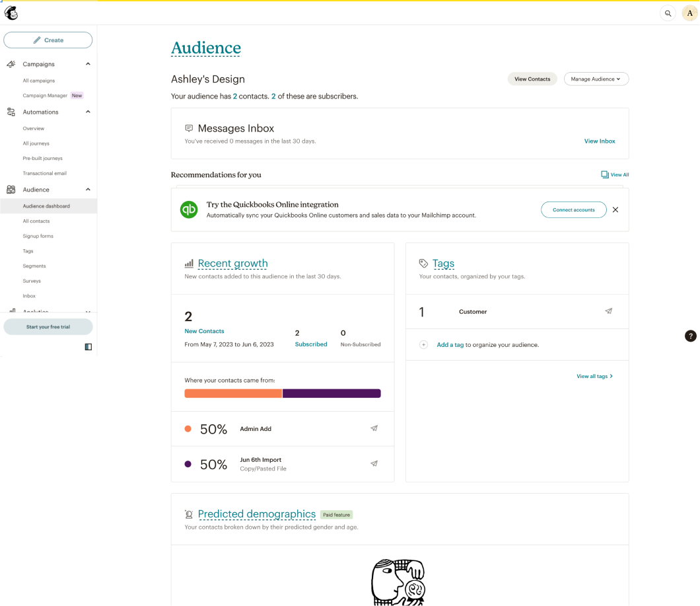Image resolution: width=700 pixels, height=606 pixels.
Task: Expand the Analytics section
Action: coord(87,311)
